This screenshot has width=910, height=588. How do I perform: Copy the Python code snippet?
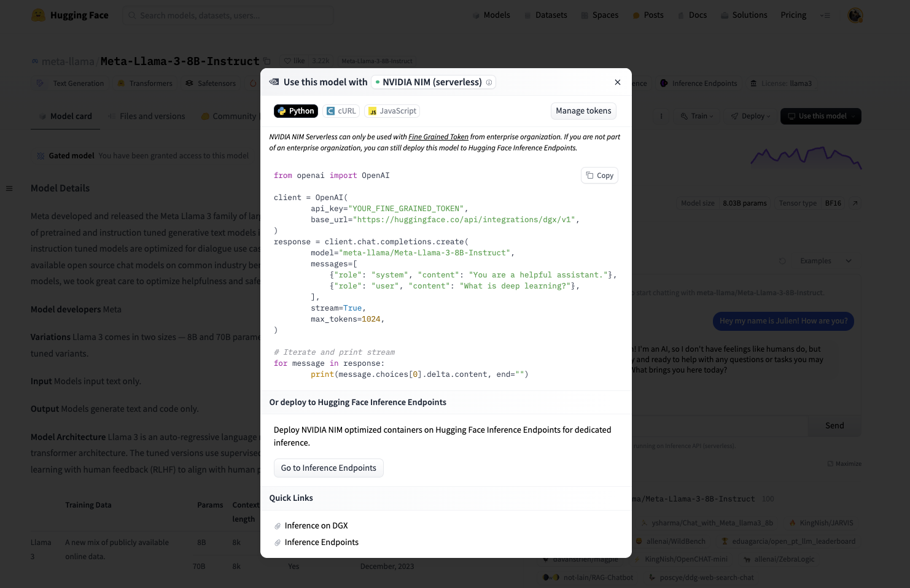(x=599, y=176)
